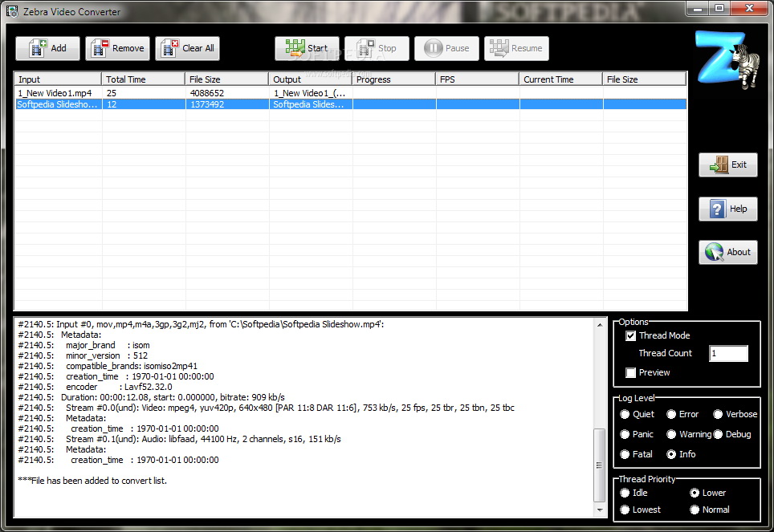
Task: Set thread priority to Idle
Action: [x=625, y=493]
